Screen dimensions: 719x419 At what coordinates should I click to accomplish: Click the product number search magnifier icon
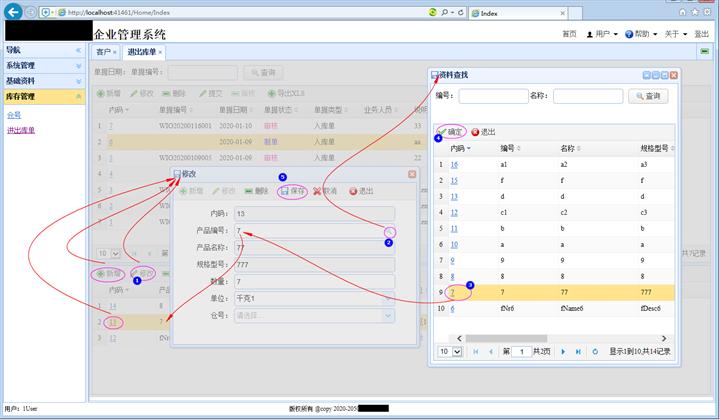click(389, 231)
